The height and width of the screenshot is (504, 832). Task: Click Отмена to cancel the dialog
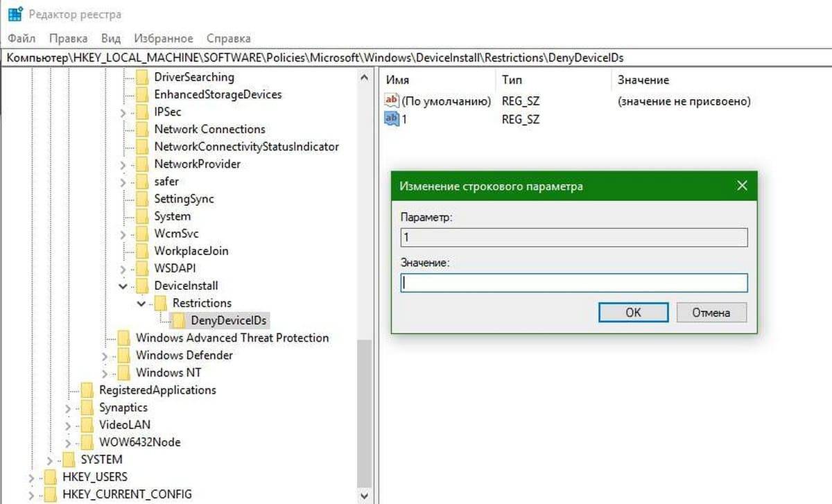(x=711, y=312)
